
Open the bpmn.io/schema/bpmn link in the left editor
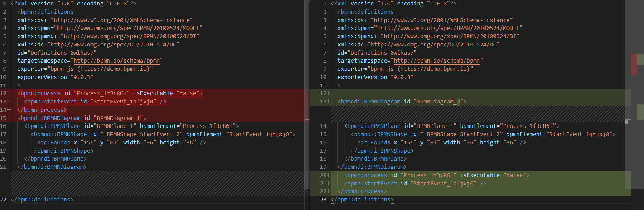pos(117,60)
